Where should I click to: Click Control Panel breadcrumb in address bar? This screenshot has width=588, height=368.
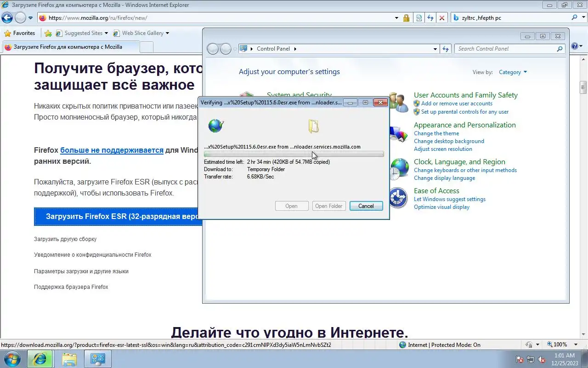(273, 49)
